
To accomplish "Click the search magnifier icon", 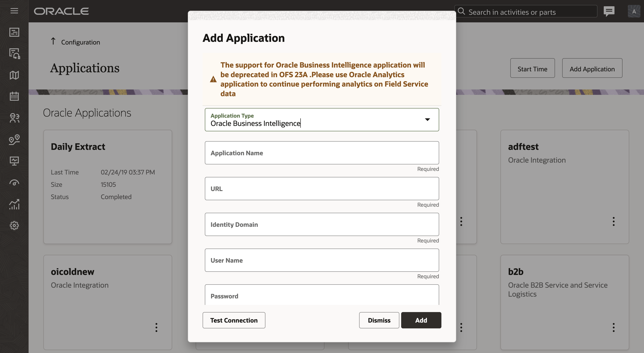I will coord(461,11).
